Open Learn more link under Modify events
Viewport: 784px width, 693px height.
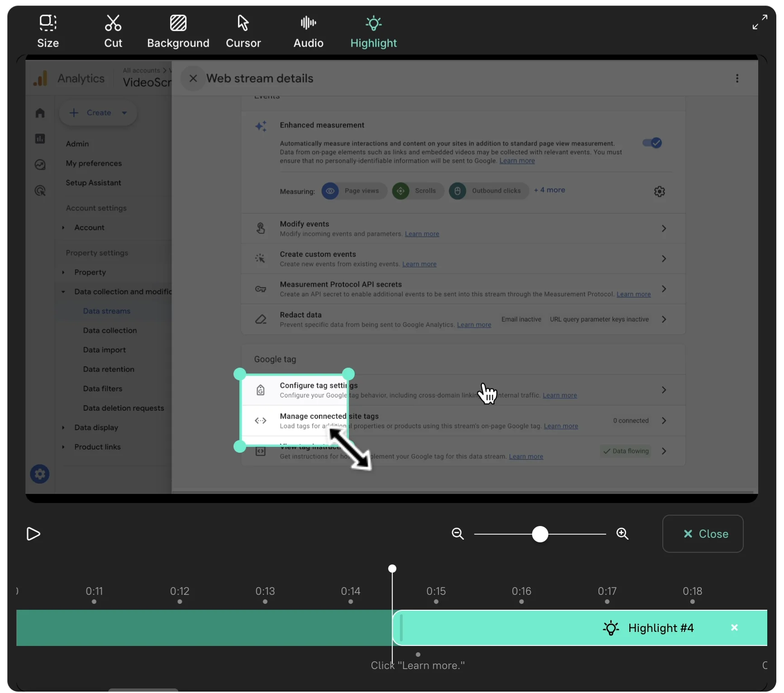[422, 234]
